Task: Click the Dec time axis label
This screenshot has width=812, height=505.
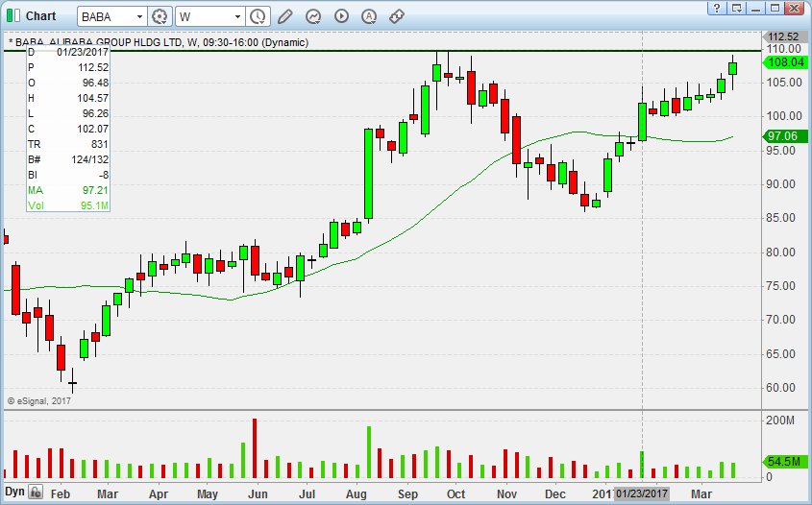Action: [x=555, y=493]
